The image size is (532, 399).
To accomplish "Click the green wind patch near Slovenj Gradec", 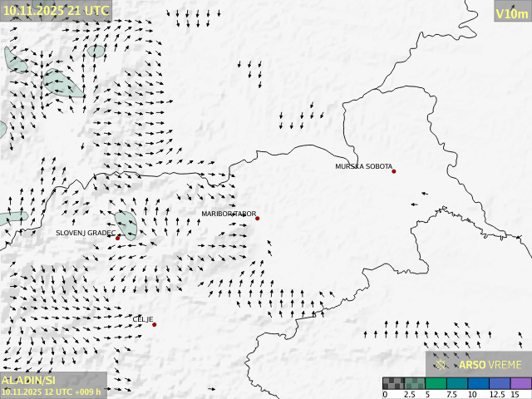I will (x=127, y=224).
